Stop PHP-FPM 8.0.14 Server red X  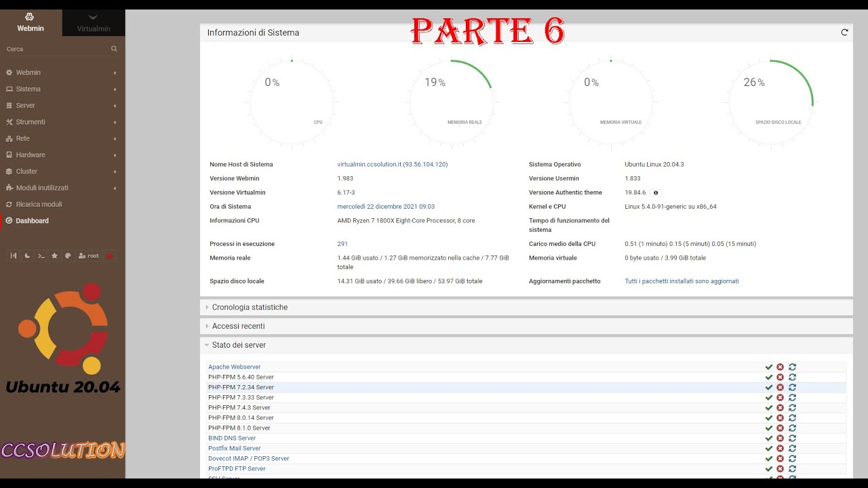pos(781,418)
